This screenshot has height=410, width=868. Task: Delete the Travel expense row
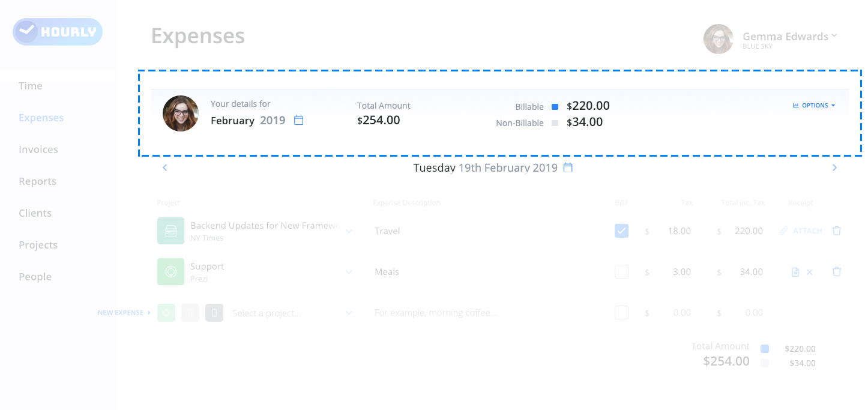pyautogui.click(x=837, y=231)
